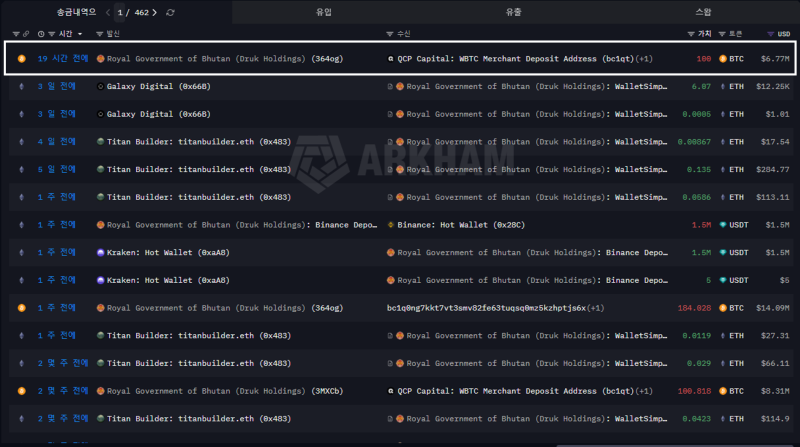Screen dimensions: 800x447
Task: Open address bc1q0ng7kkt7vt3smv82fe63tuqsq0mz5kzhptjs6x
Action: pos(486,308)
